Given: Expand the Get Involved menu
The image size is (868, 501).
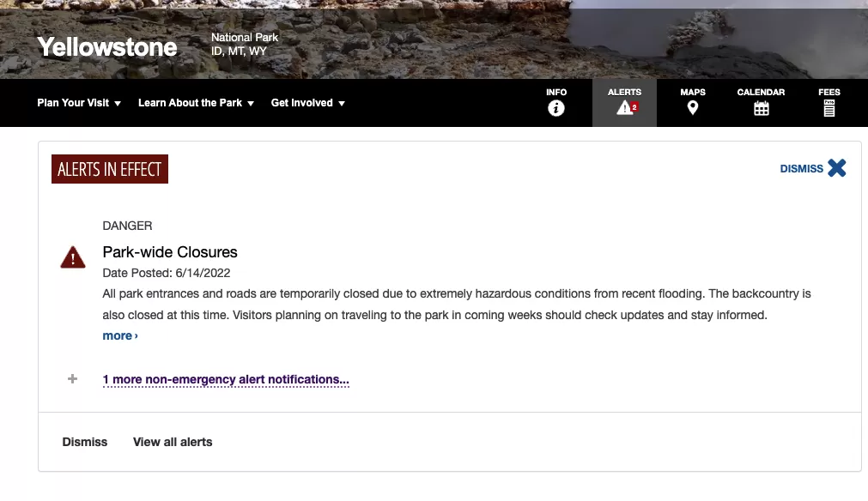Looking at the screenshot, I should click(307, 103).
